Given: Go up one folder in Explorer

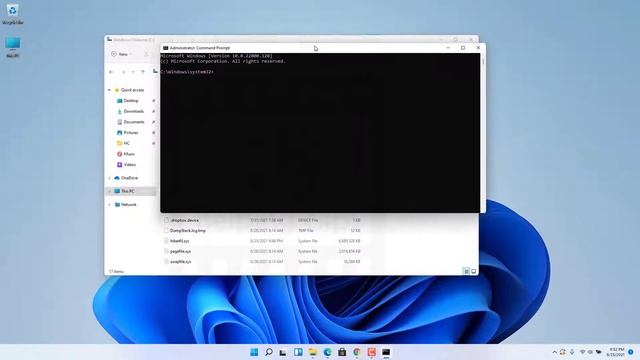Looking at the screenshot, I should (143, 72).
